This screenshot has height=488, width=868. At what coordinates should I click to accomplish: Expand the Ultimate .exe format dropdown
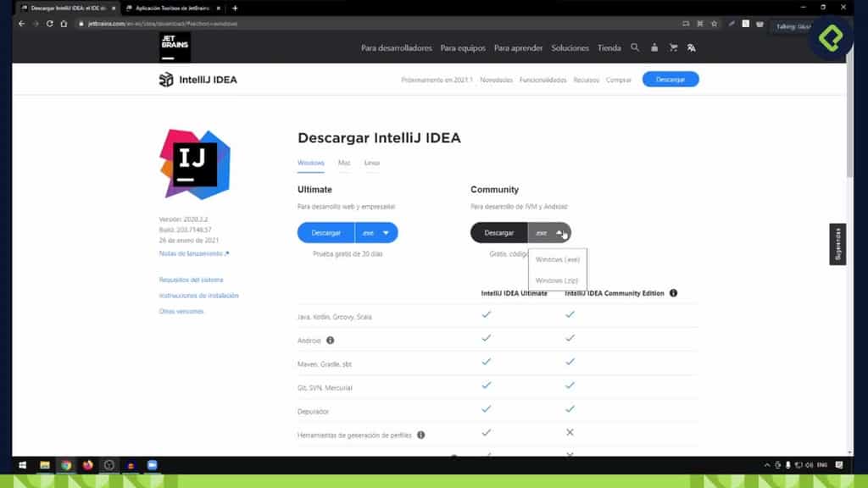click(x=376, y=233)
